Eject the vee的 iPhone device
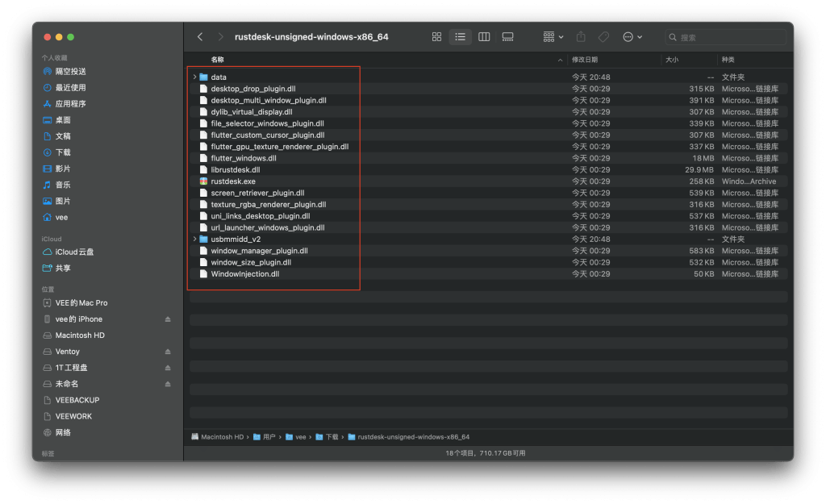 [168, 319]
